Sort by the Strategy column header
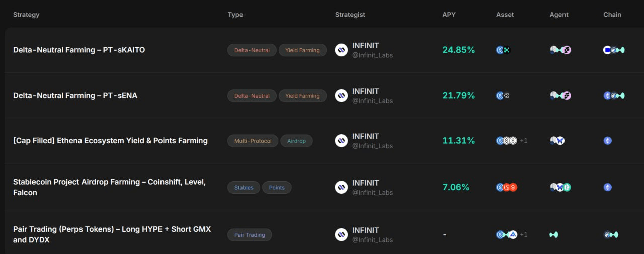 pyautogui.click(x=26, y=15)
